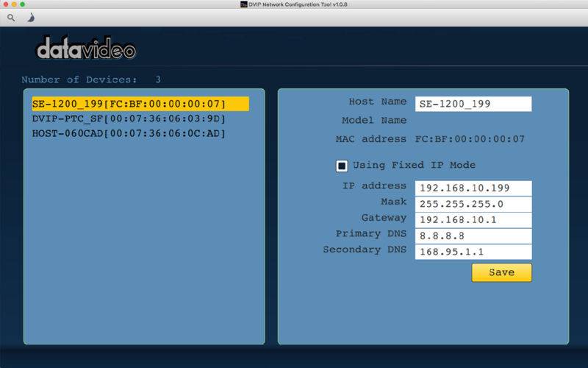Click the broom clear icon in toolbar
The height and width of the screenshot is (368, 588).
click(x=31, y=18)
